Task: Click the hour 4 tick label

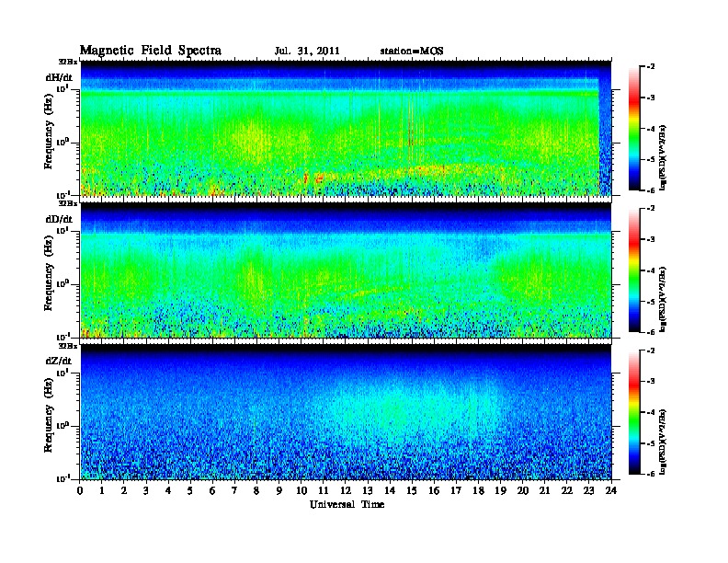Action: point(168,490)
